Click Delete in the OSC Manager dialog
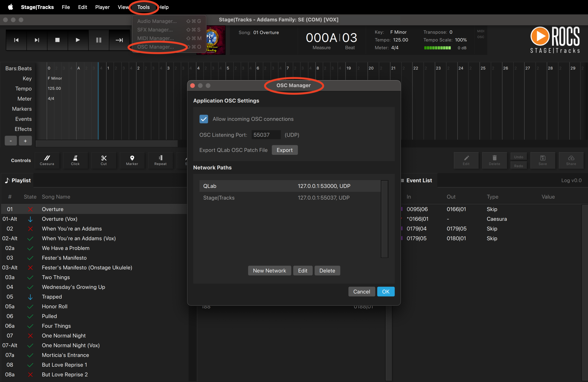This screenshot has height=382, width=588. (327, 270)
